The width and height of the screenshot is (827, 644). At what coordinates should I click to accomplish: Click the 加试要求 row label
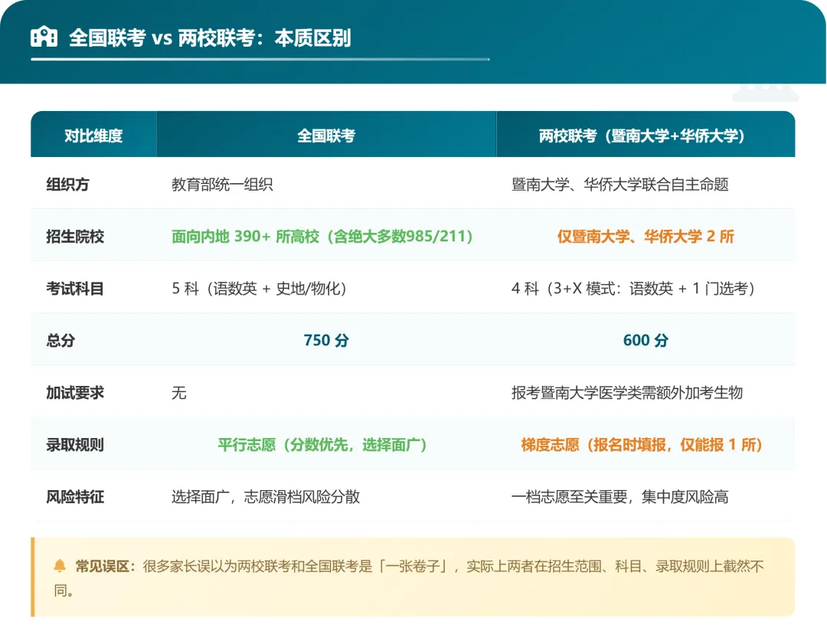pos(75,392)
